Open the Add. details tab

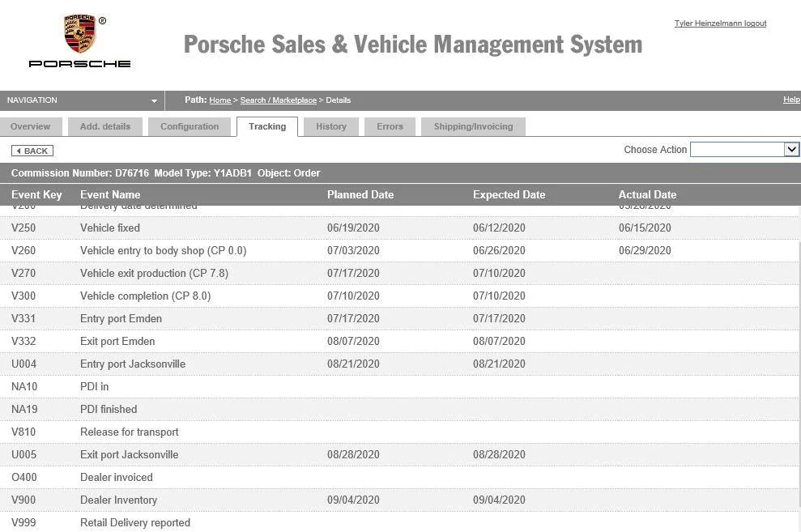coord(105,126)
